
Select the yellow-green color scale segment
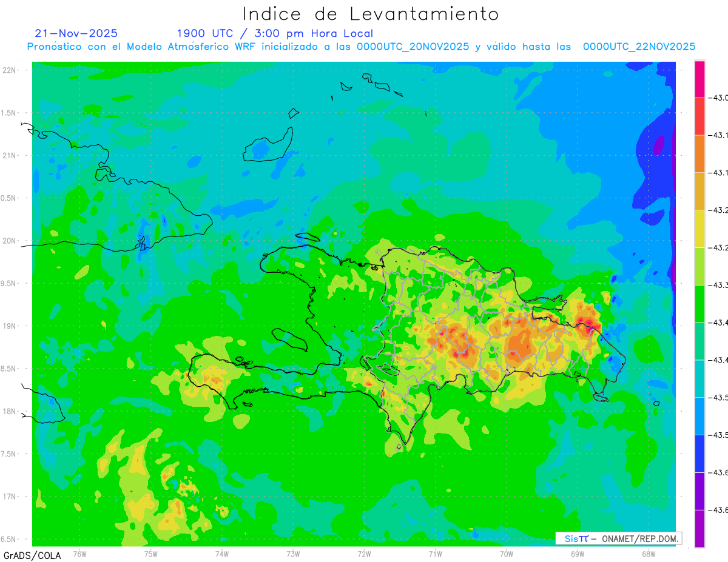[x=699, y=266]
